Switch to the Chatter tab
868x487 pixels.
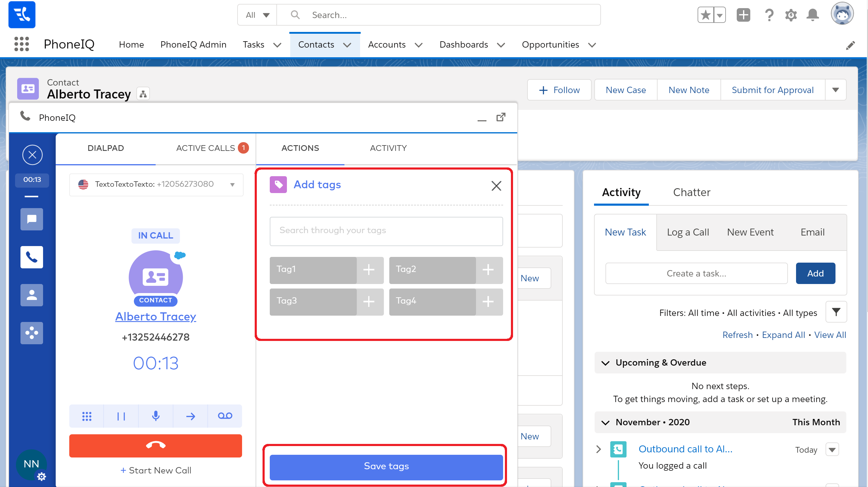[x=692, y=192]
